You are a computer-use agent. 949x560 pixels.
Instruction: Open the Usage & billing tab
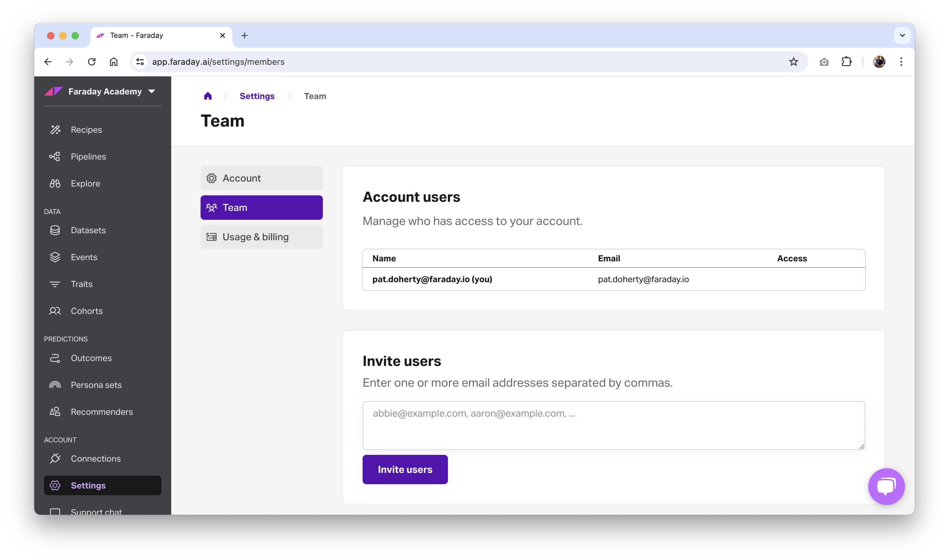click(261, 237)
